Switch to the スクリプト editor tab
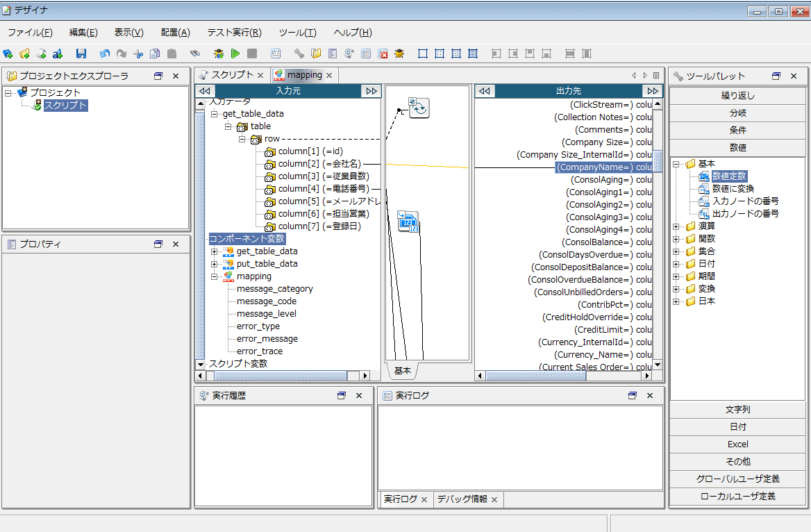811x532 pixels. click(x=232, y=75)
